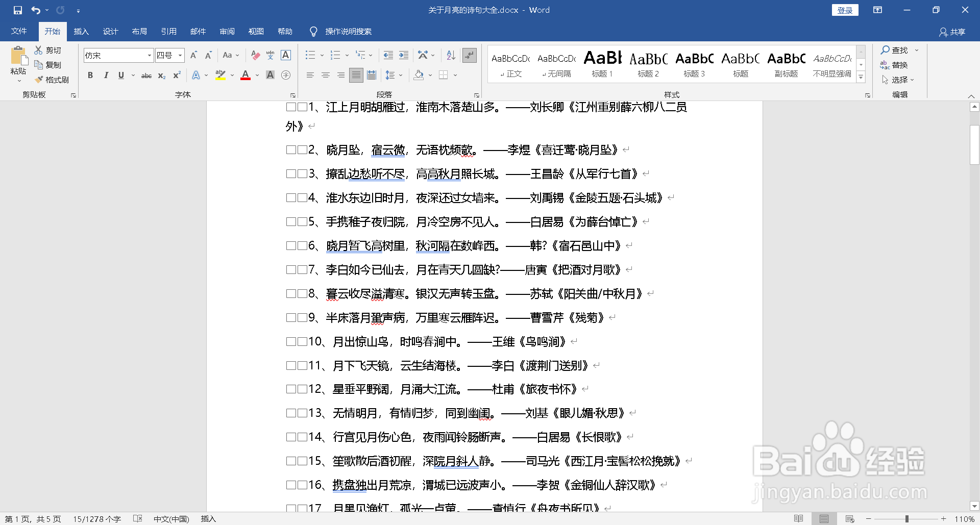
Task: Align text to the right
Action: [340, 76]
